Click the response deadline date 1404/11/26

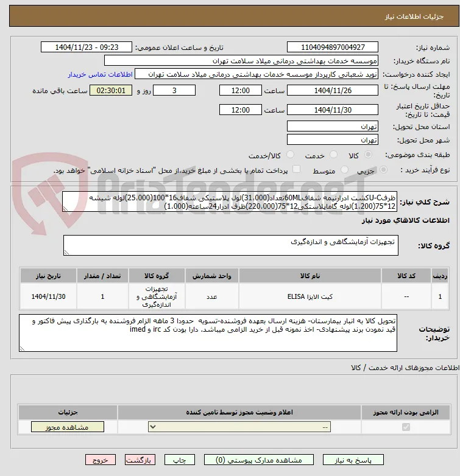coord(333,90)
